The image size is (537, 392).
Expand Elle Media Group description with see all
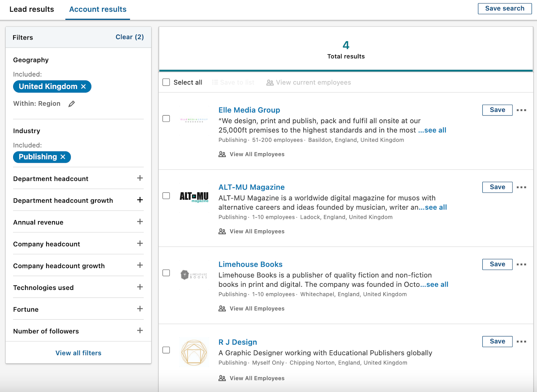point(432,130)
